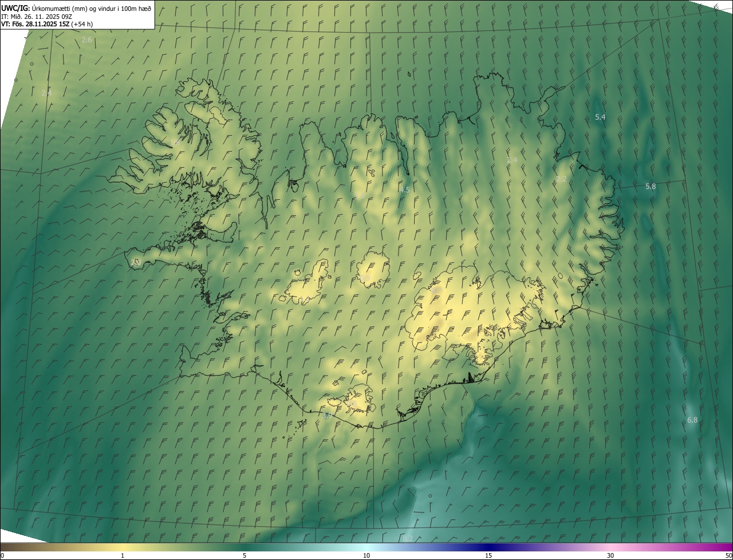Click the color scale tick labeled 50
Image resolution: width=733 pixels, height=560 pixels.
coord(728,555)
